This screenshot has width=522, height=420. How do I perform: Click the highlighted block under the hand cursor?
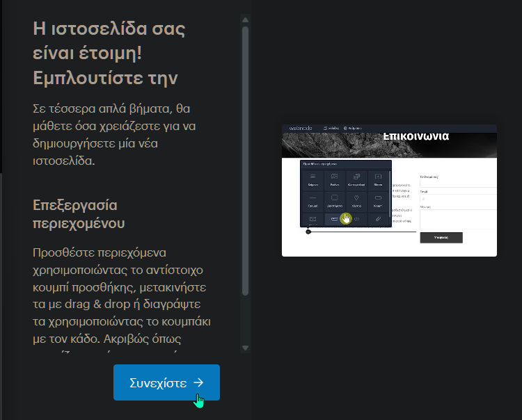[x=335, y=220]
